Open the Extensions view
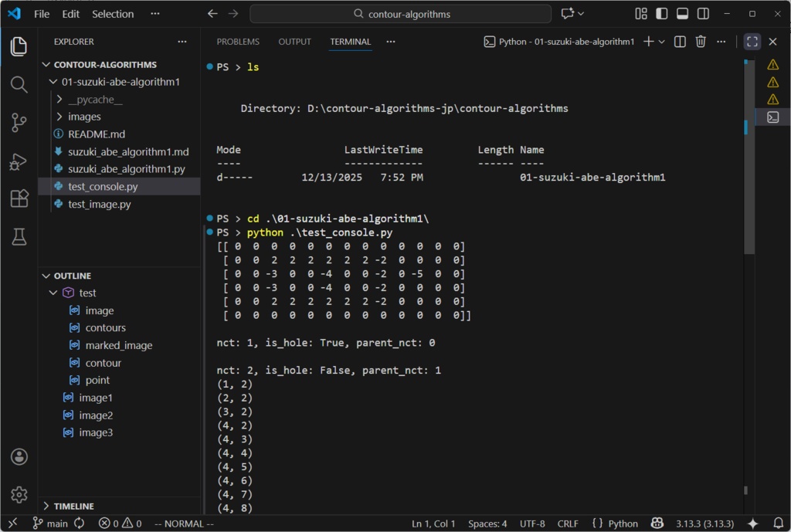The image size is (791, 532). point(19,198)
